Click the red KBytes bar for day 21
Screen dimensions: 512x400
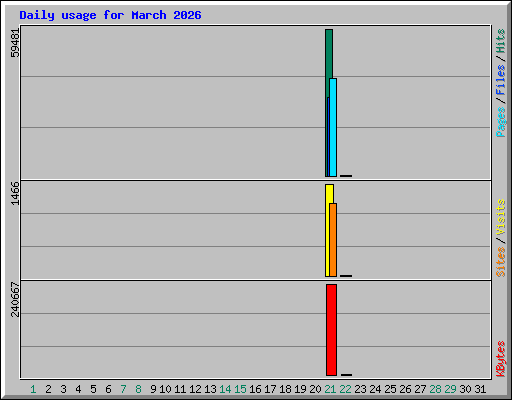(x=331, y=330)
